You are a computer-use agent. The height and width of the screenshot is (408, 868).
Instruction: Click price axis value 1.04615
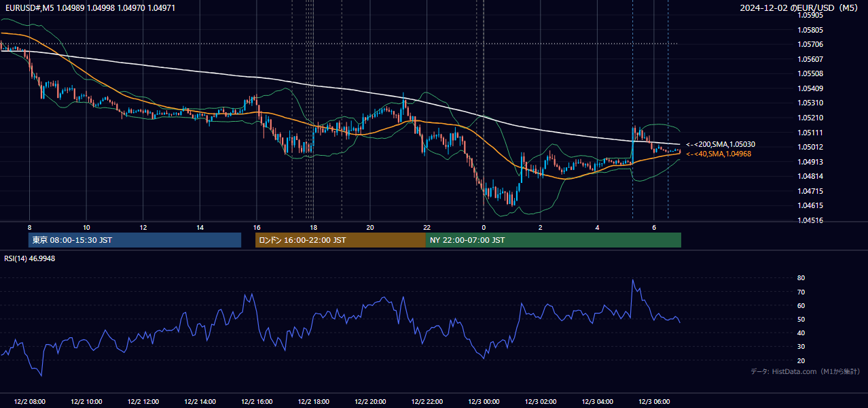[x=810, y=205]
